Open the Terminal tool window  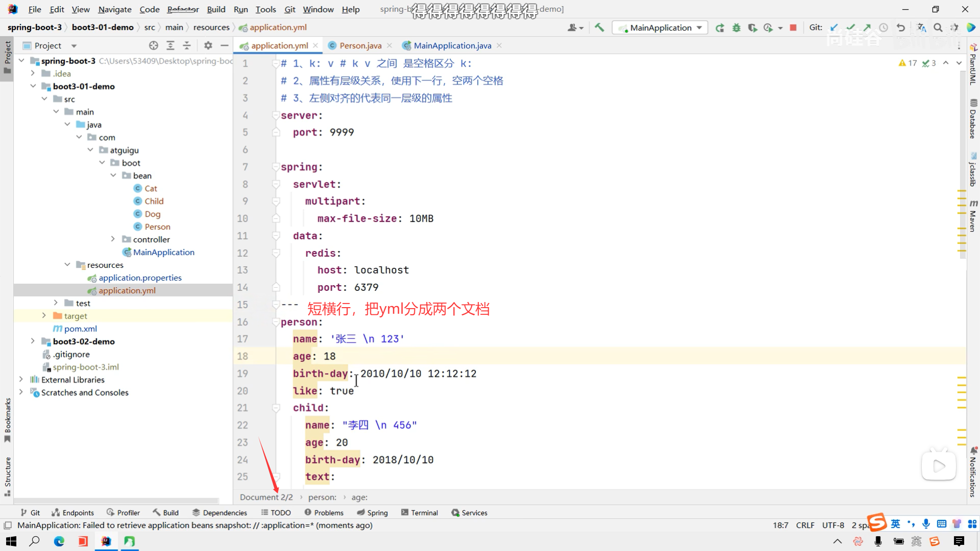pos(420,513)
